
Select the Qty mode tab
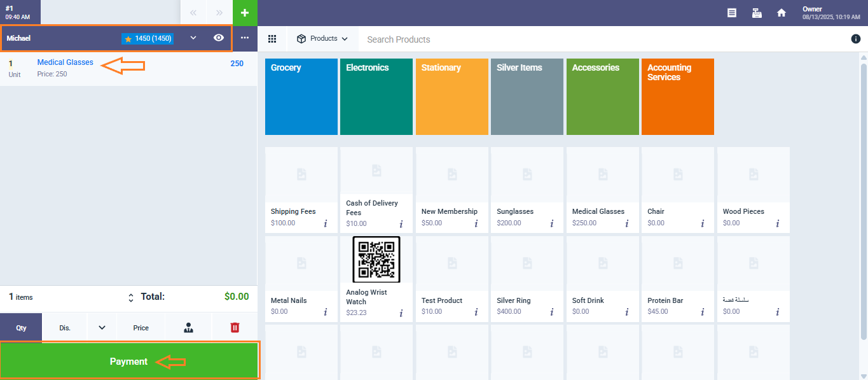[22, 328]
